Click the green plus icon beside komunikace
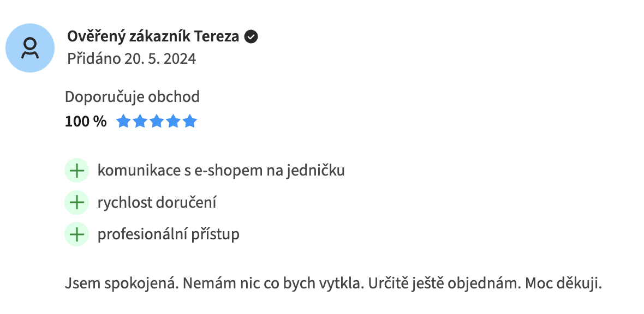Image resolution: width=644 pixels, height=314 pixels. pos(77,170)
